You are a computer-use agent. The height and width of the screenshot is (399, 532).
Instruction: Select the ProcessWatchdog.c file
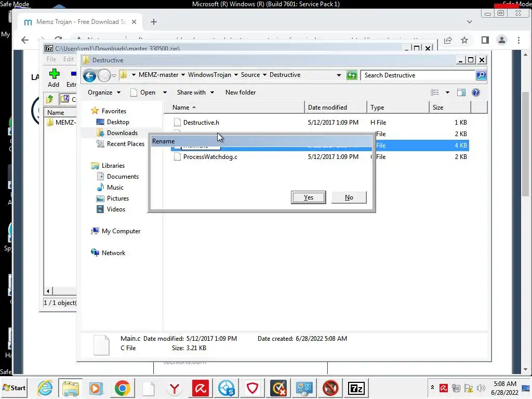210,157
